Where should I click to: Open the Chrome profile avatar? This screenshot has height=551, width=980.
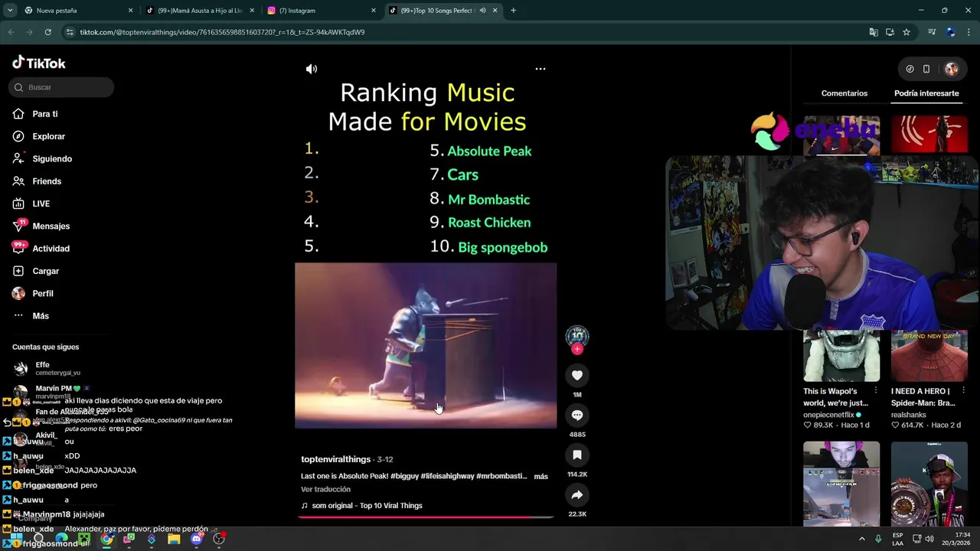(x=950, y=32)
